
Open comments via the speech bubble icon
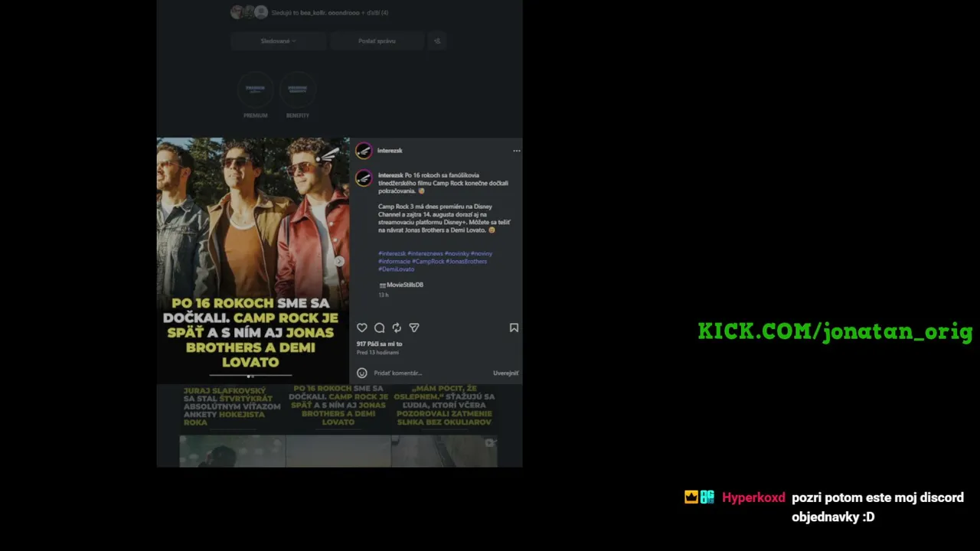(x=379, y=328)
